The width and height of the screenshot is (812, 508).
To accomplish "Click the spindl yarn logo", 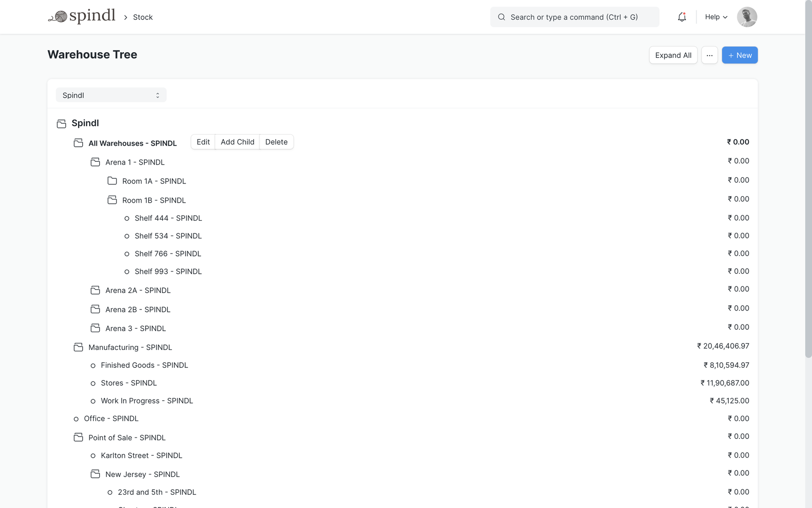I will 82,16.
